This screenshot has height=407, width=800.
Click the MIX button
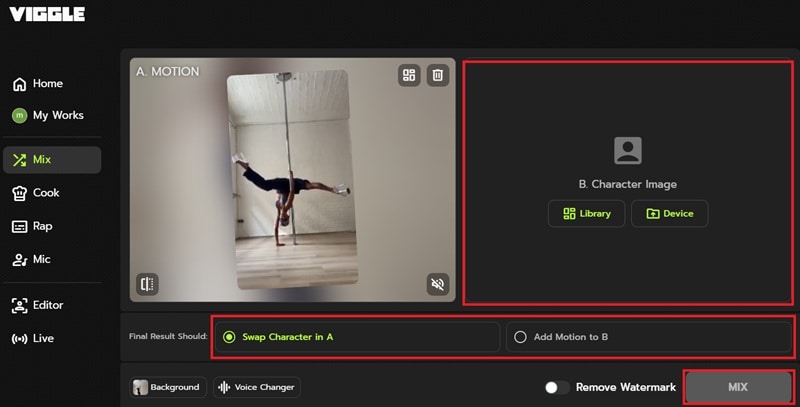pos(738,387)
